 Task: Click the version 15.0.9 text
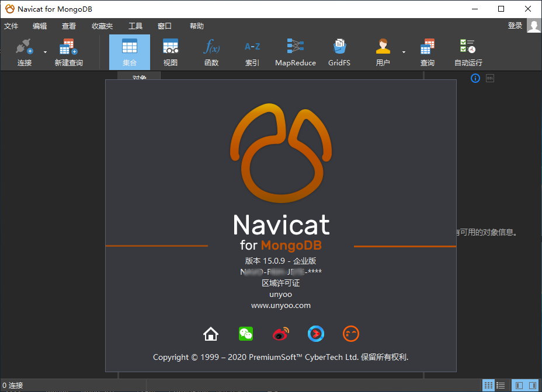coord(281,261)
